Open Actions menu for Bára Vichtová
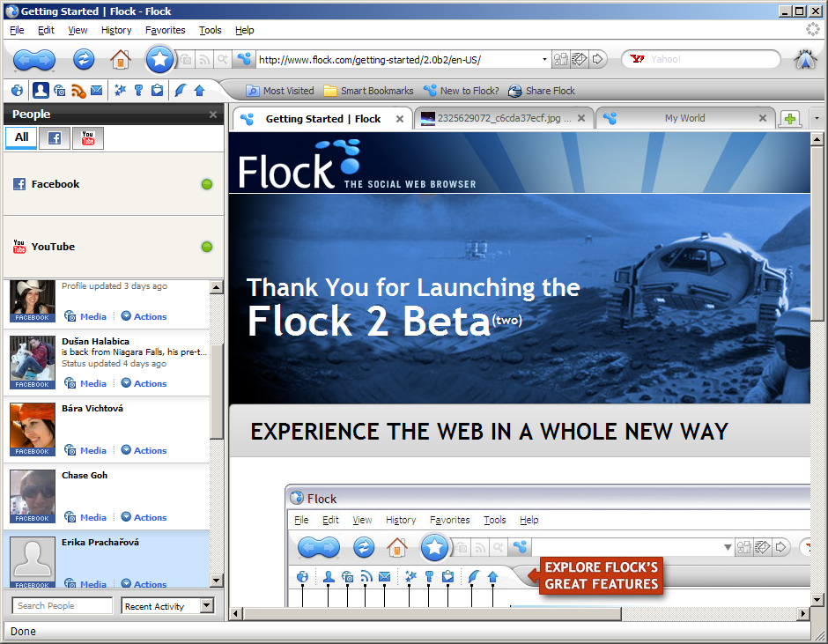828x644 pixels. (144, 450)
